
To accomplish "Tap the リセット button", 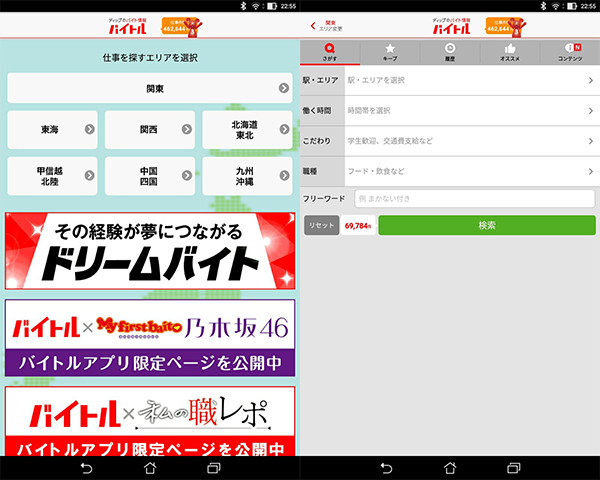I will pyautogui.click(x=321, y=225).
